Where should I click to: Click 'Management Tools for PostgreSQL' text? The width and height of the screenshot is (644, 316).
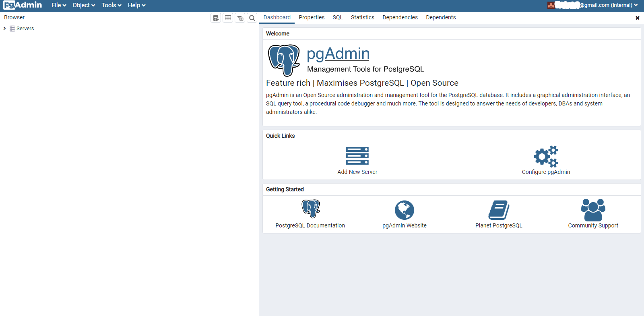coord(365,69)
